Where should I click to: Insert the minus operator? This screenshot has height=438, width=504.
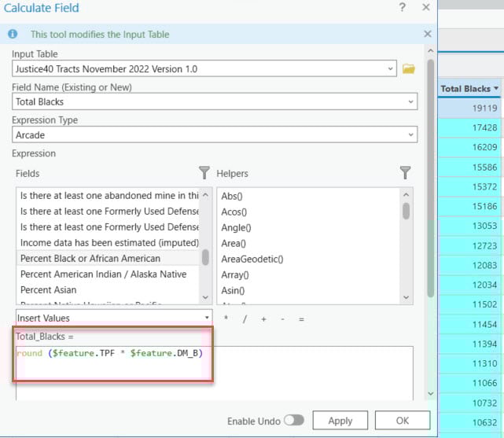(x=282, y=318)
